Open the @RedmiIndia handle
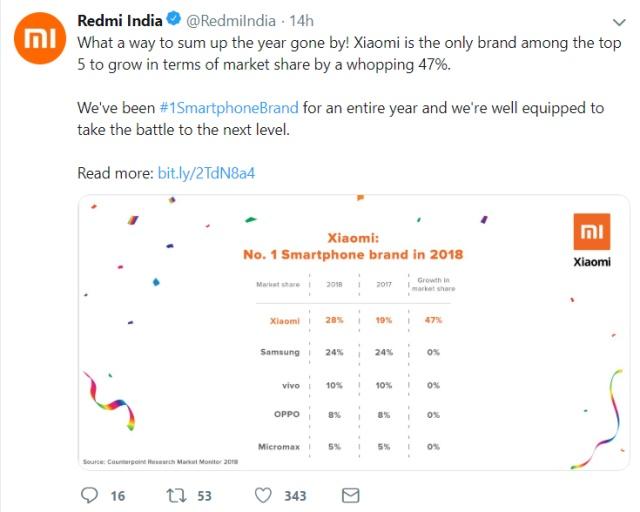 (231, 21)
